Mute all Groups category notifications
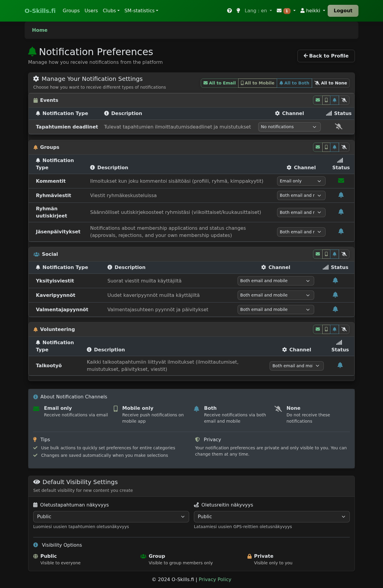Screen dimensions: 383x588 (x=344, y=147)
